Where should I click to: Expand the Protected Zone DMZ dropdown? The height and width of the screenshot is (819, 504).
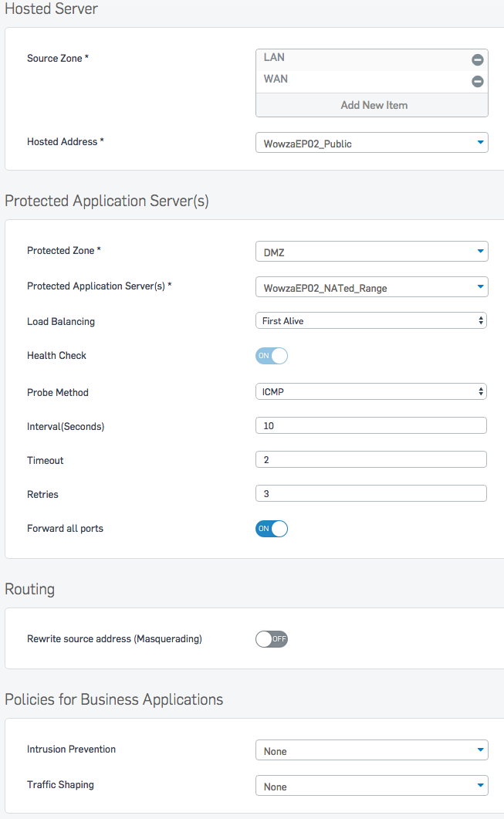coord(372,251)
